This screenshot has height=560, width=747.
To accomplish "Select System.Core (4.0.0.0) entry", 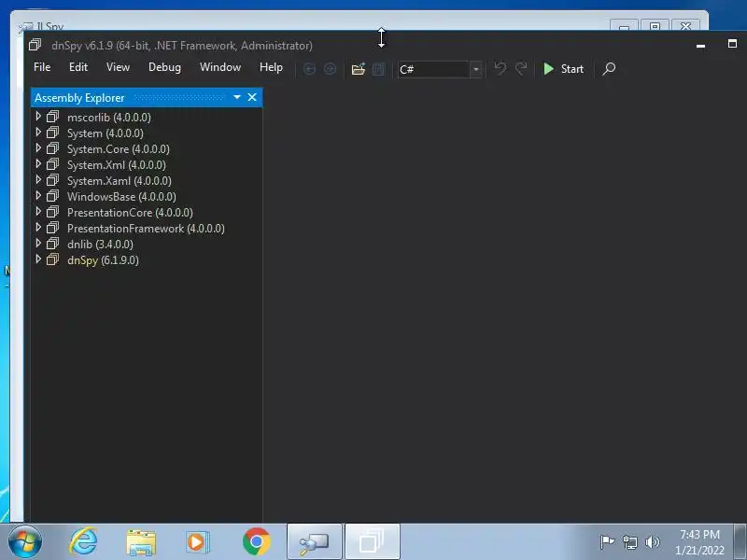I will coord(119,149).
